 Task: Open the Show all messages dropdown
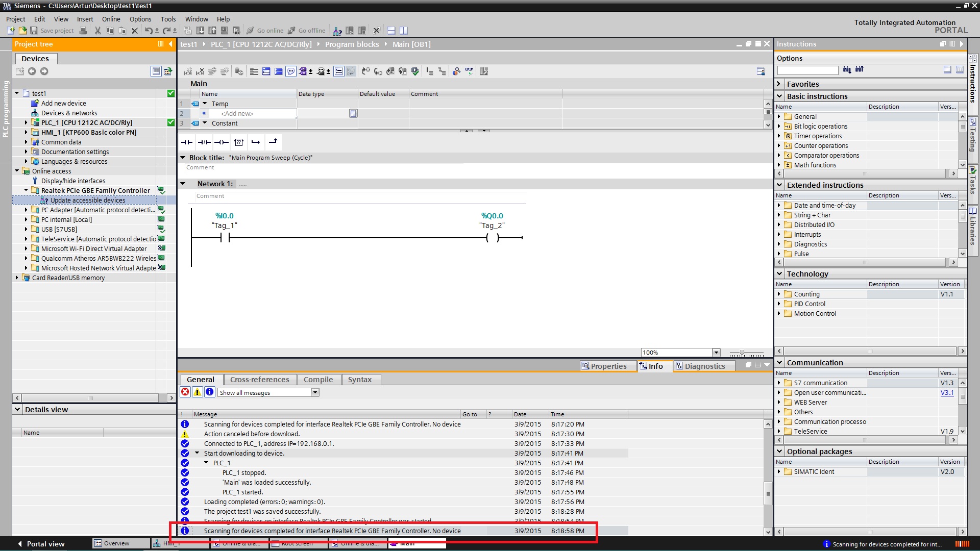[315, 392]
